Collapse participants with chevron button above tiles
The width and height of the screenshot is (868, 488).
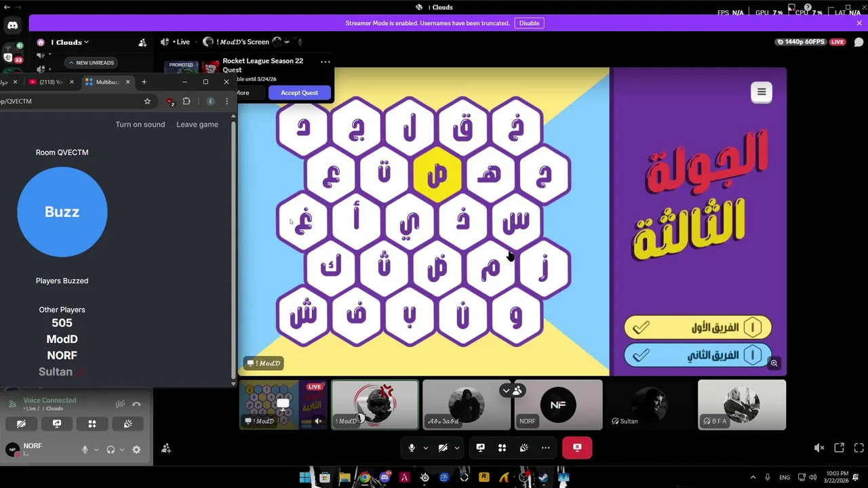[506, 390]
